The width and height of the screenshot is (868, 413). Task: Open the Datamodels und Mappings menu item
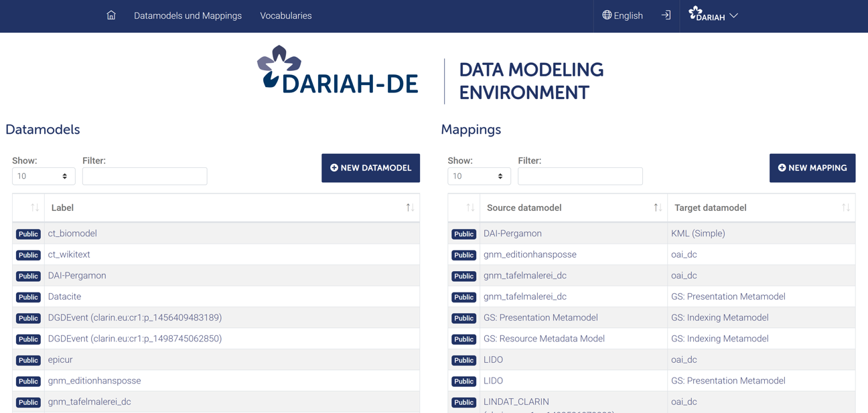(x=188, y=15)
